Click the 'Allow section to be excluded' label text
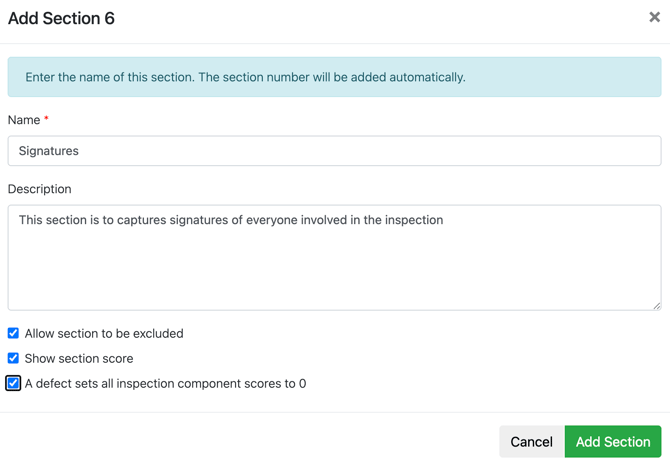Image resolution: width=670 pixels, height=461 pixels. (x=104, y=333)
